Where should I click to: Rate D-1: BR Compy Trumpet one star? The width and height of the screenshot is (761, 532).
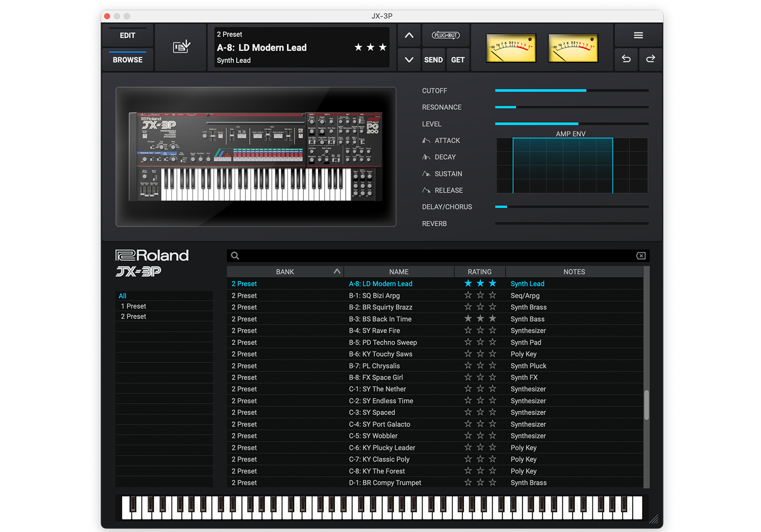point(468,483)
